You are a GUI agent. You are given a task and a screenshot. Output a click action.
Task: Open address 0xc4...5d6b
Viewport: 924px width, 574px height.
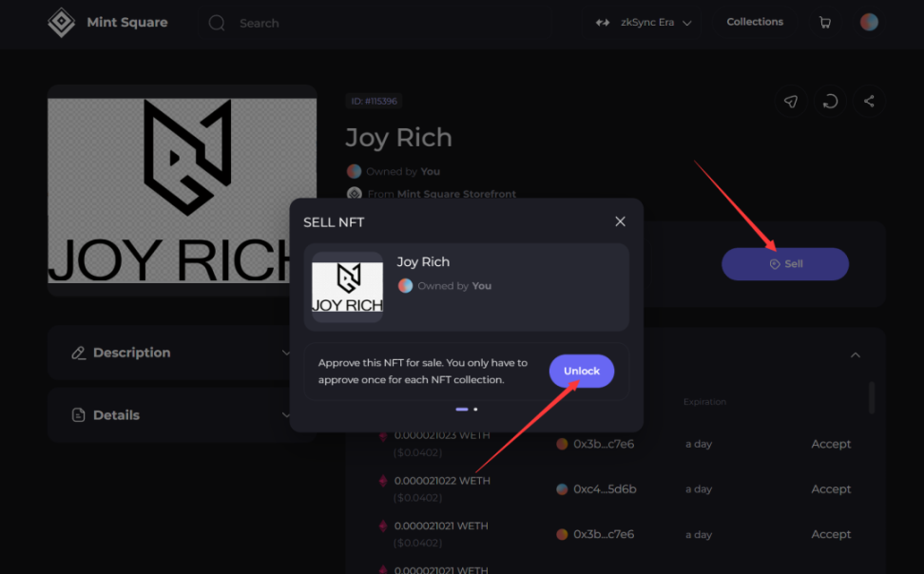(x=605, y=489)
